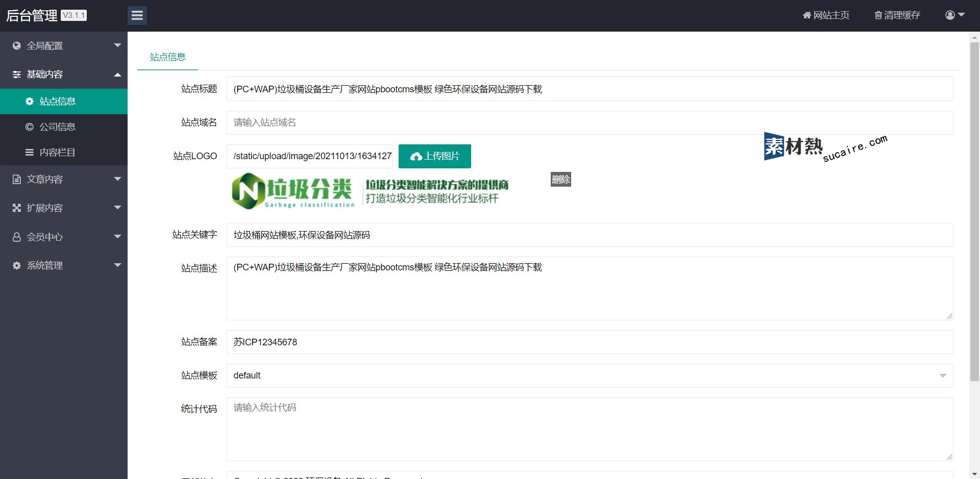Click the user icon of 会员中心
The width and height of the screenshot is (980, 479).
(17, 237)
